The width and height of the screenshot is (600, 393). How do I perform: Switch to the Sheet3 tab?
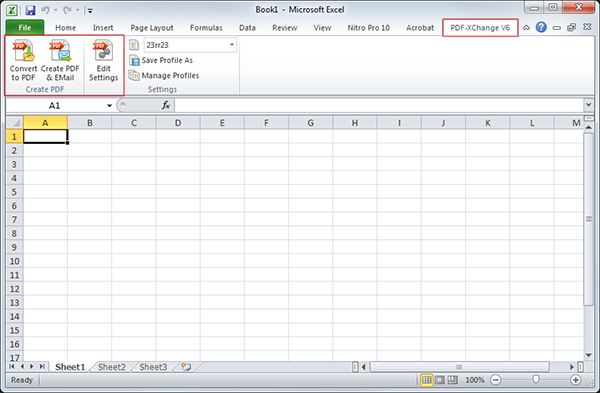click(x=153, y=367)
